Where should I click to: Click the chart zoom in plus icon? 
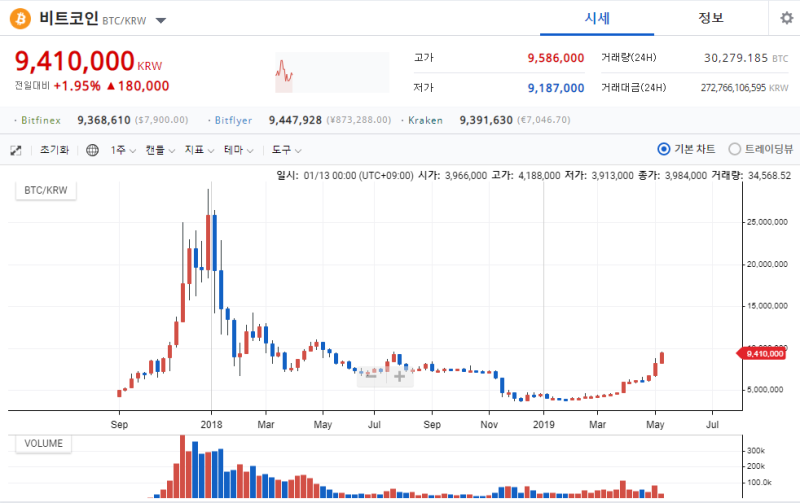click(x=399, y=376)
